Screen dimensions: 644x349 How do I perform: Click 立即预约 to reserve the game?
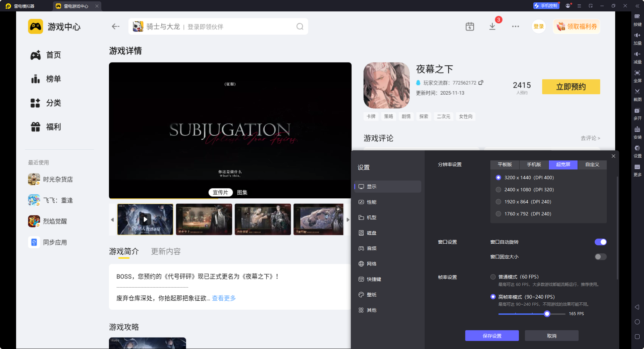click(x=571, y=87)
